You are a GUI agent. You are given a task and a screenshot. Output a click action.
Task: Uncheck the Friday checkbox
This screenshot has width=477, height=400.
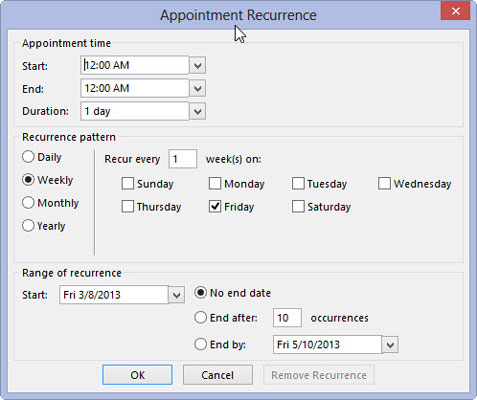pos(215,206)
